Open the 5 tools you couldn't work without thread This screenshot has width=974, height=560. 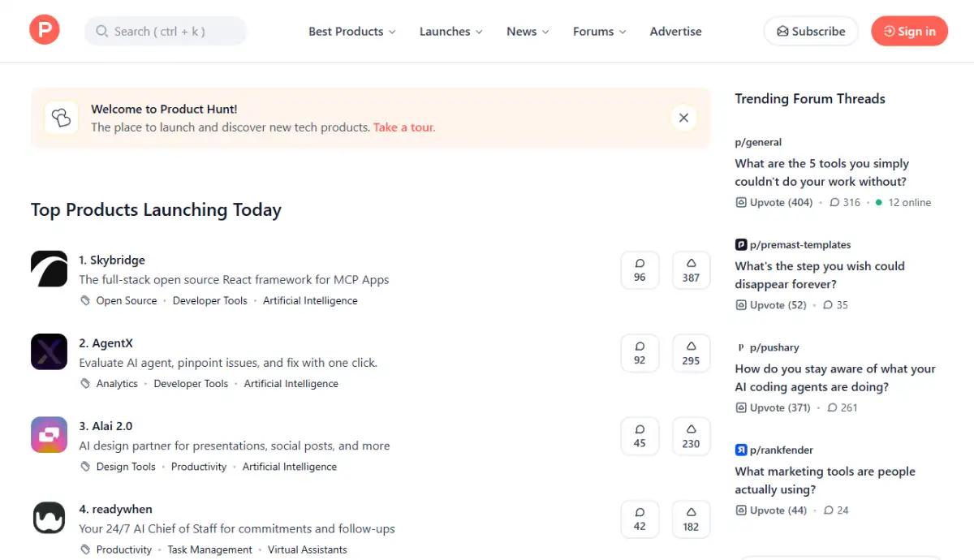coord(821,172)
